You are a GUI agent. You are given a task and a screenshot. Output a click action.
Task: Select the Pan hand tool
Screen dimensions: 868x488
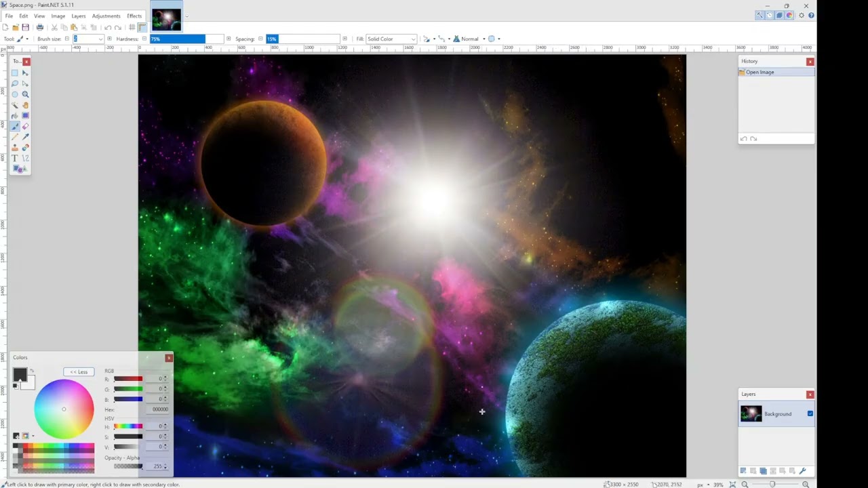25,105
